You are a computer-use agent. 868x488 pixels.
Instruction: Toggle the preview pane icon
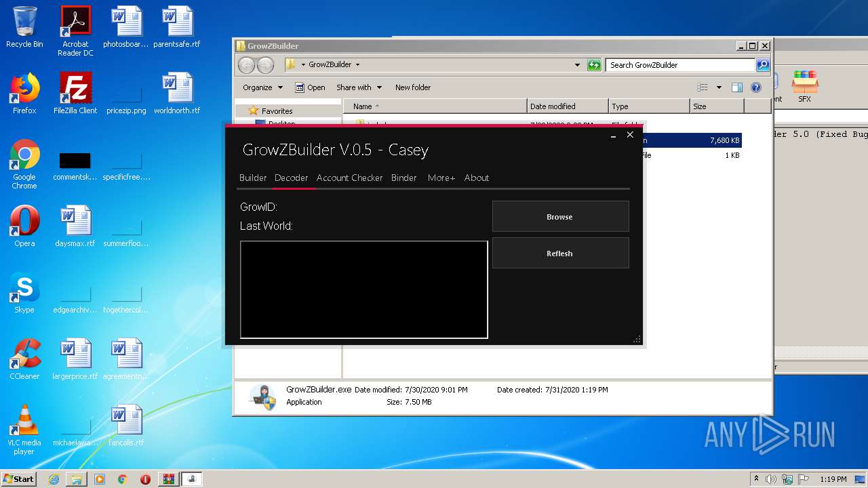tap(737, 87)
